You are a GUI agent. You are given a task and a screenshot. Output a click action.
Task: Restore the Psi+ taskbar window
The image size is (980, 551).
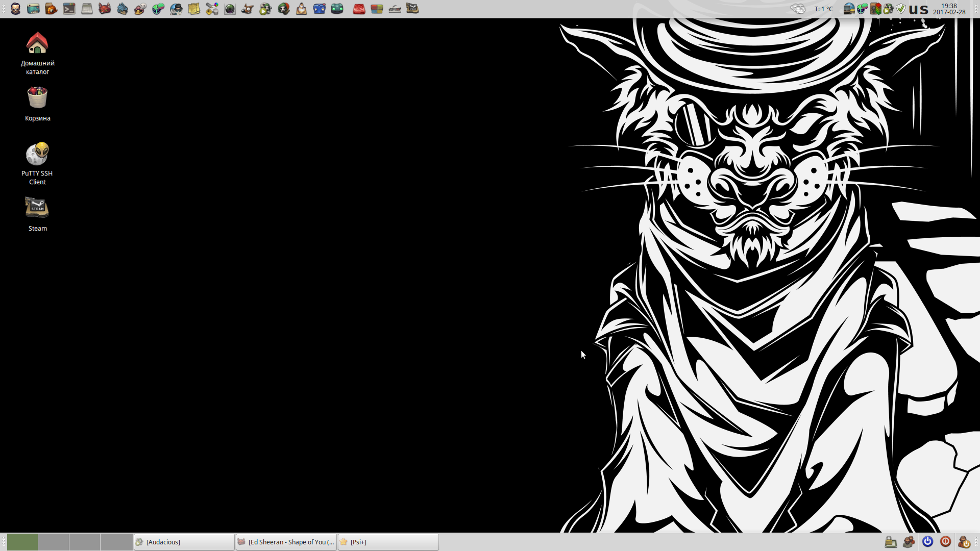click(x=388, y=542)
